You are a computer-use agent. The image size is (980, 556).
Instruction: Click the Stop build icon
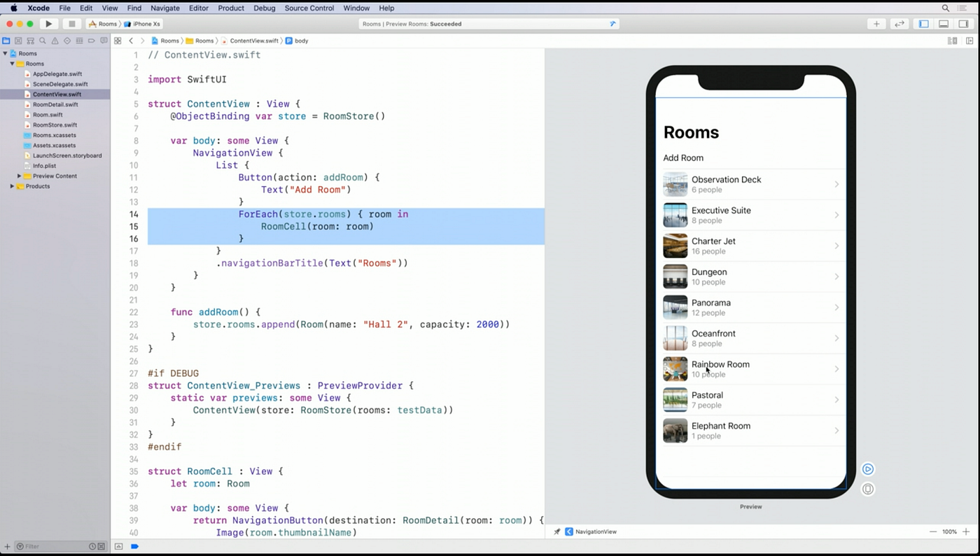[71, 24]
